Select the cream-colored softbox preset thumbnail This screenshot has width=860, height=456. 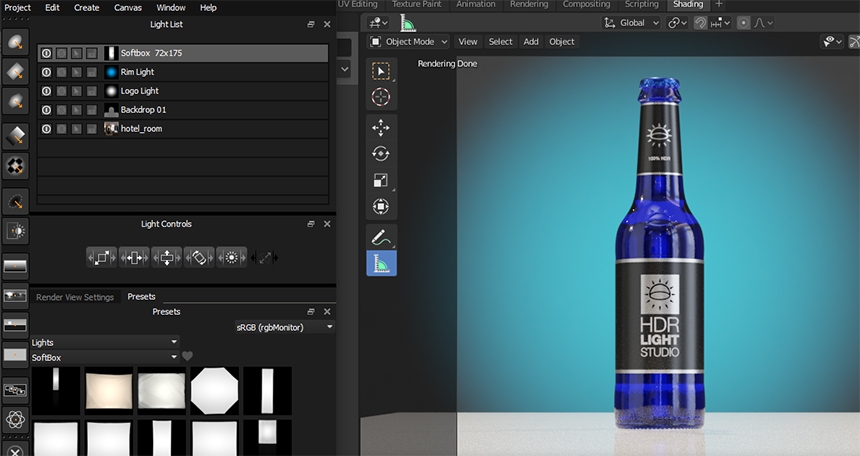point(109,391)
